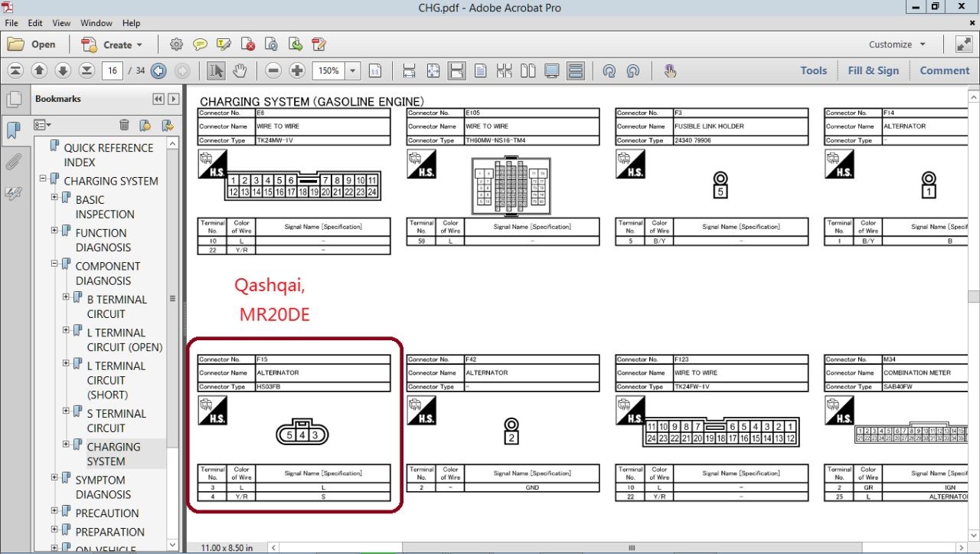Open the View menu
The image size is (980, 554).
tap(61, 23)
